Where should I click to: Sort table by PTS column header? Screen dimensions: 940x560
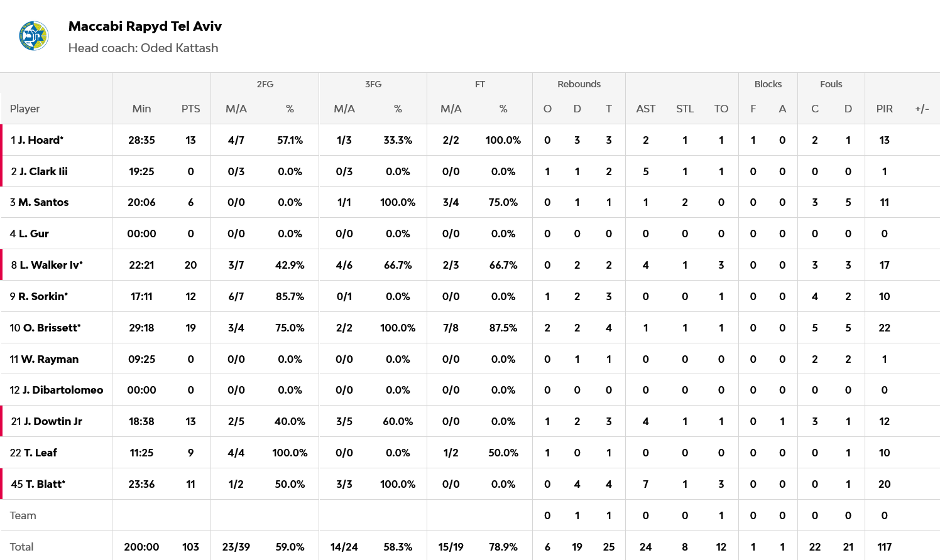pos(190,109)
